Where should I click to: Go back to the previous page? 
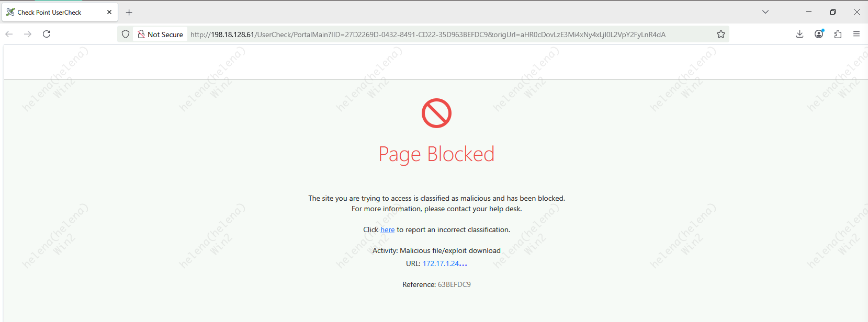pos(9,34)
